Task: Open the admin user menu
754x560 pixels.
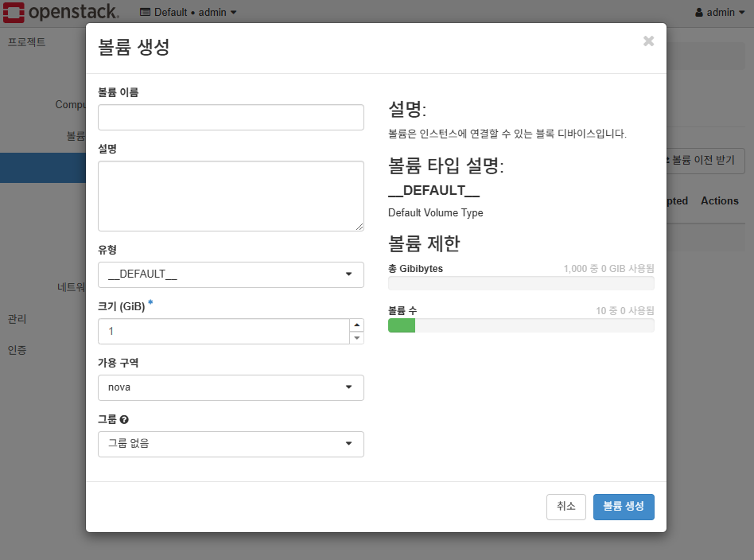Action: [720, 12]
